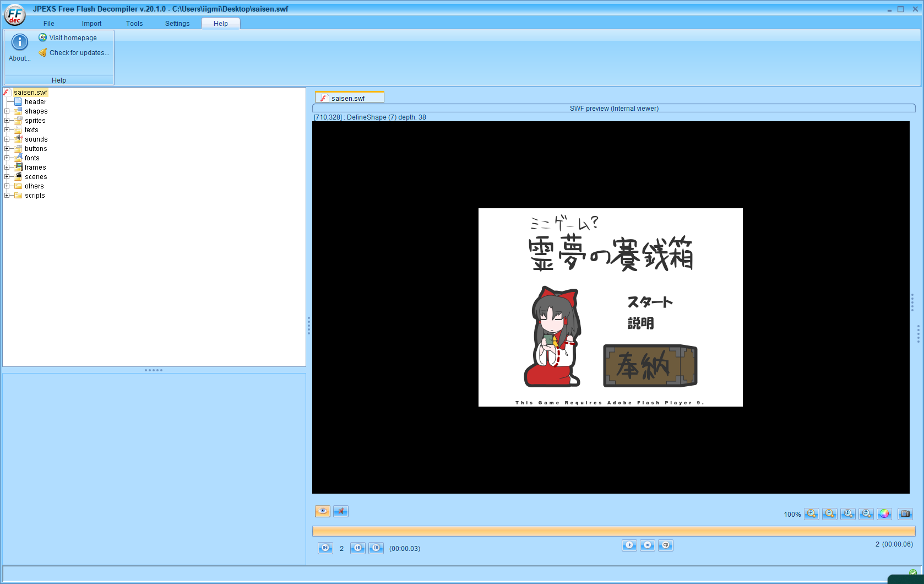This screenshot has height=584, width=924.
Task: Zoom preview to fit
Action: (x=866, y=514)
